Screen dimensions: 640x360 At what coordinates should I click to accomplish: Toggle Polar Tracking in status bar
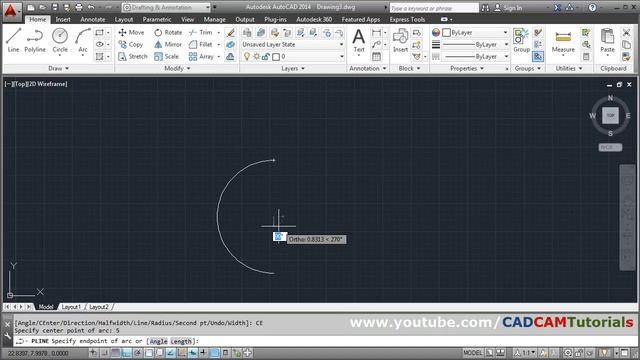point(138,353)
